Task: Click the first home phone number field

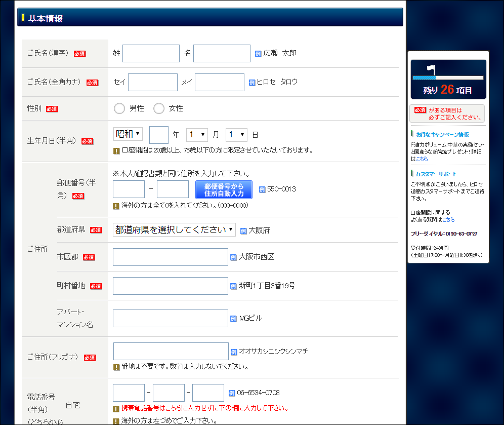Action: click(129, 393)
